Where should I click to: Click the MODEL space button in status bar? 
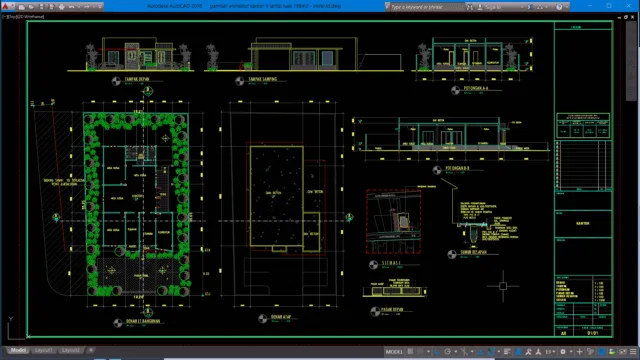pos(394,351)
